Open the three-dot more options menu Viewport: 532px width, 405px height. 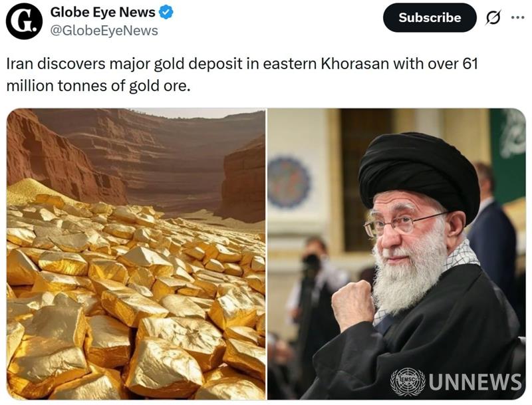518,17
